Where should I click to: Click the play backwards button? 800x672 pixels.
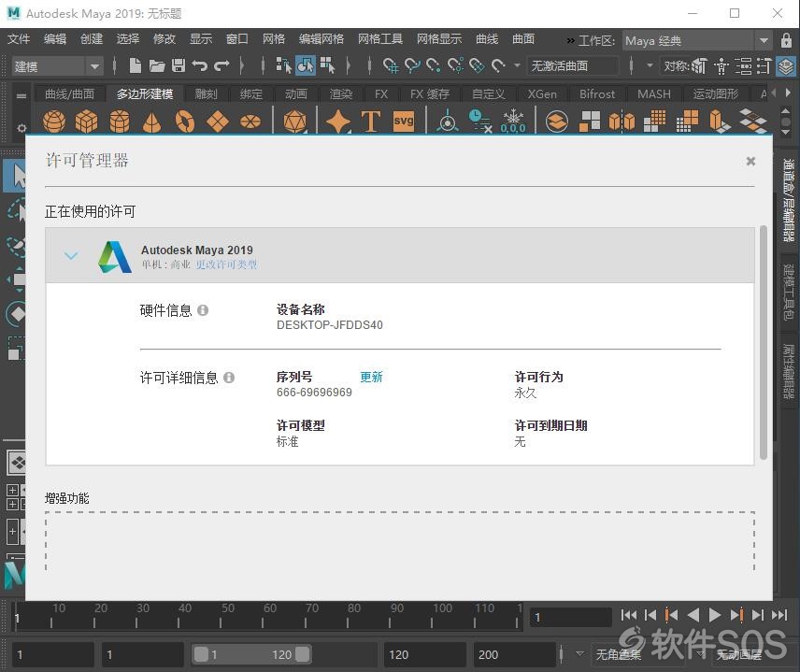(x=693, y=615)
